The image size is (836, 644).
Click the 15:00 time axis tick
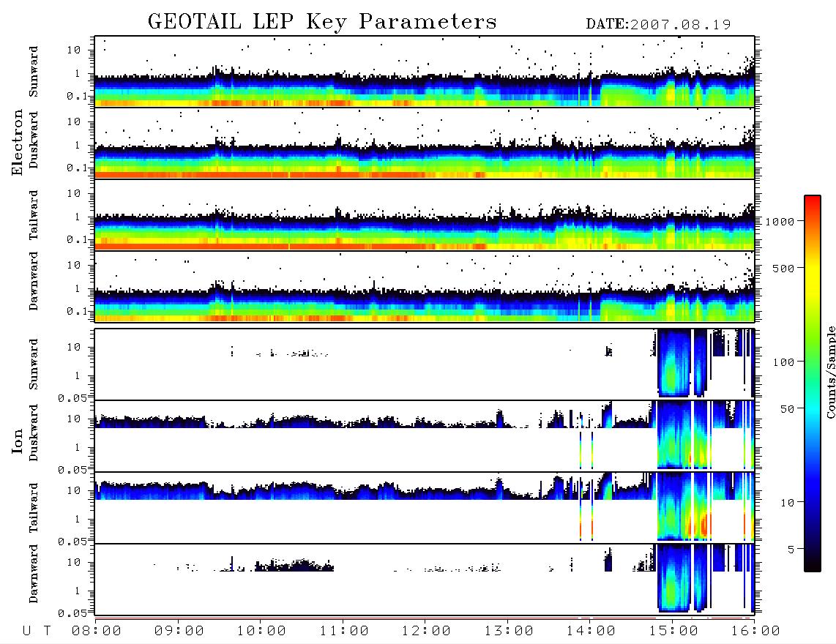point(673,631)
